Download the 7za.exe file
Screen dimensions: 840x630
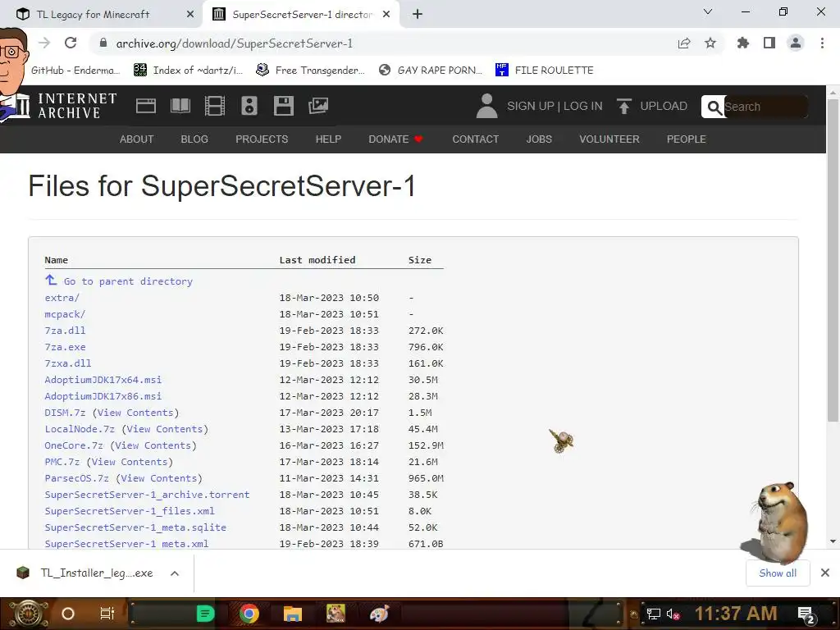[x=65, y=347]
